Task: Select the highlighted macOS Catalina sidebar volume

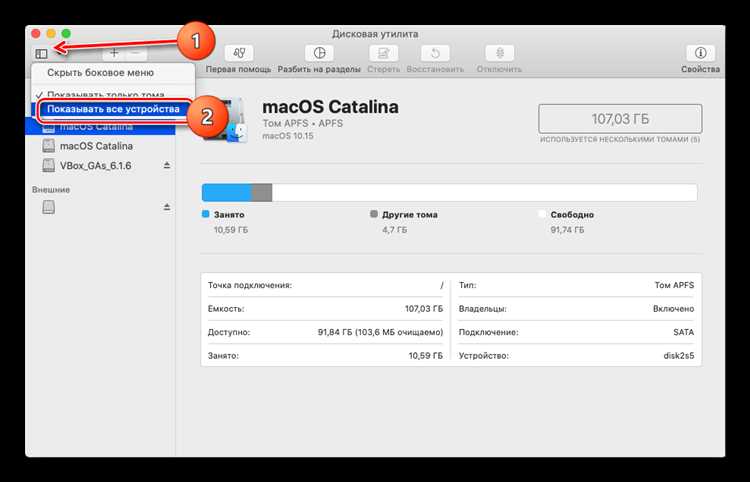Action: tap(100, 127)
